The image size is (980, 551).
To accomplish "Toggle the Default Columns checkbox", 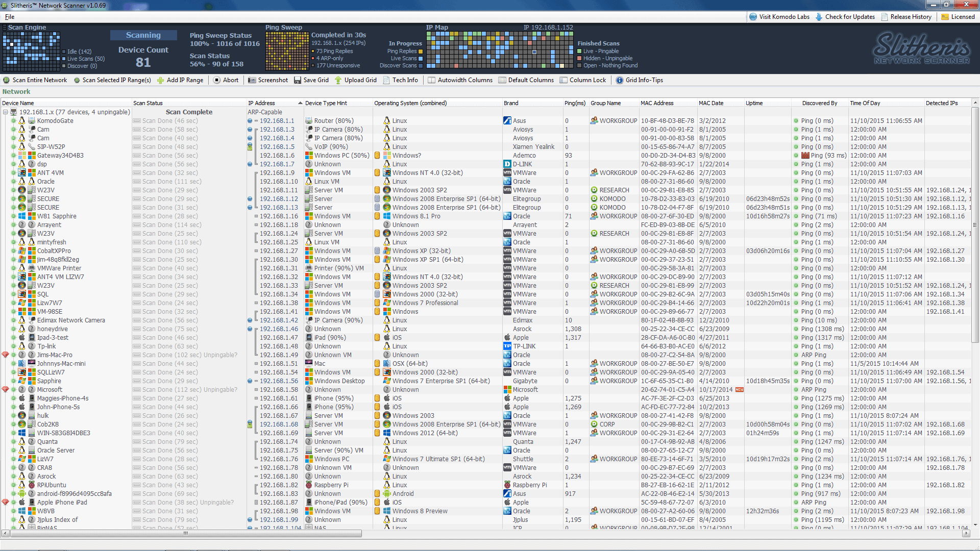I will 502,80.
